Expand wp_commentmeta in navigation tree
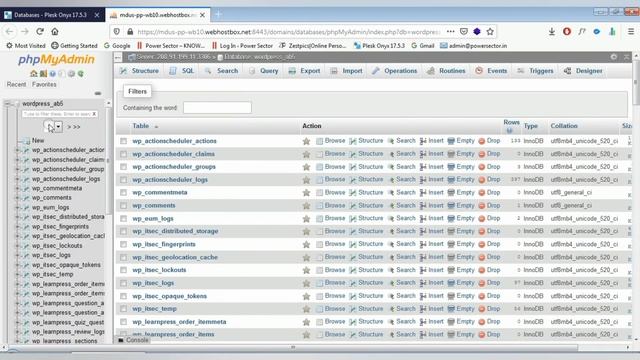This screenshot has width=640, height=360. point(18,189)
